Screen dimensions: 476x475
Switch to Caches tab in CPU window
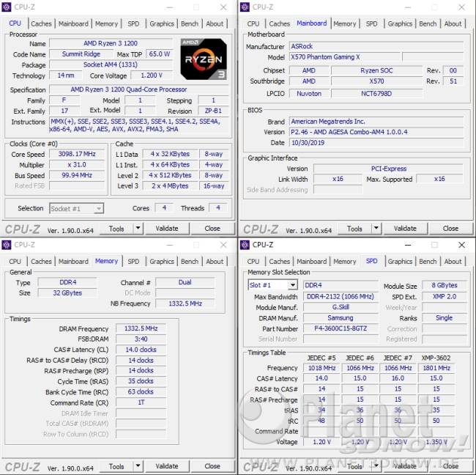(x=41, y=23)
